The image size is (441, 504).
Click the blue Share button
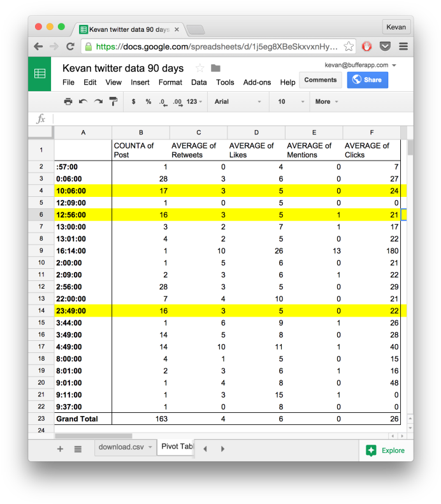(x=367, y=80)
